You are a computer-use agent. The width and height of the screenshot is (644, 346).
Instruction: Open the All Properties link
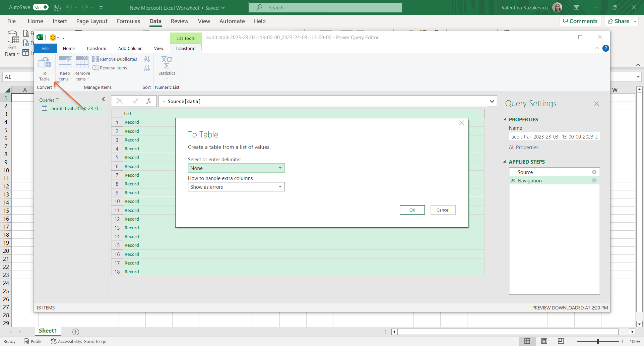[523, 148]
